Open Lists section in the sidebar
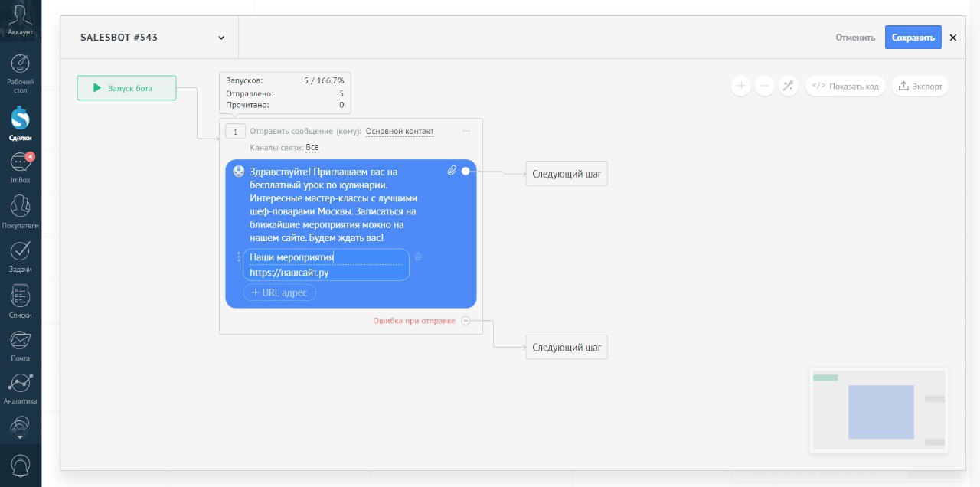 click(20, 301)
